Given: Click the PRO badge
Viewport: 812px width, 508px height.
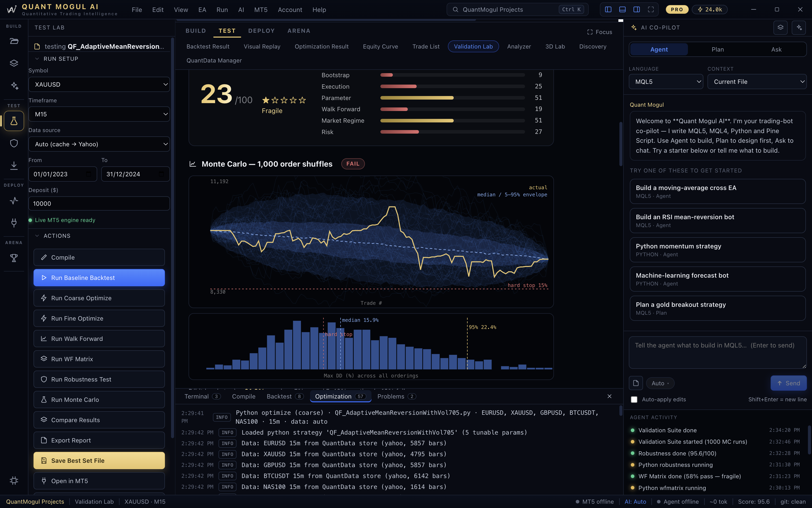Looking at the screenshot, I should (x=677, y=9).
